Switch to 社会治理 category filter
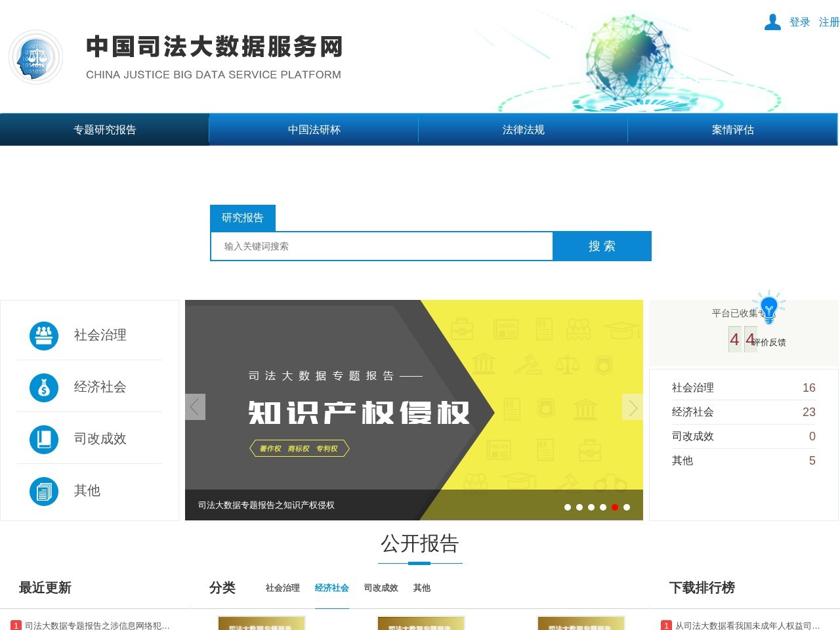Screen dimensions: 840x630 pos(283,588)
